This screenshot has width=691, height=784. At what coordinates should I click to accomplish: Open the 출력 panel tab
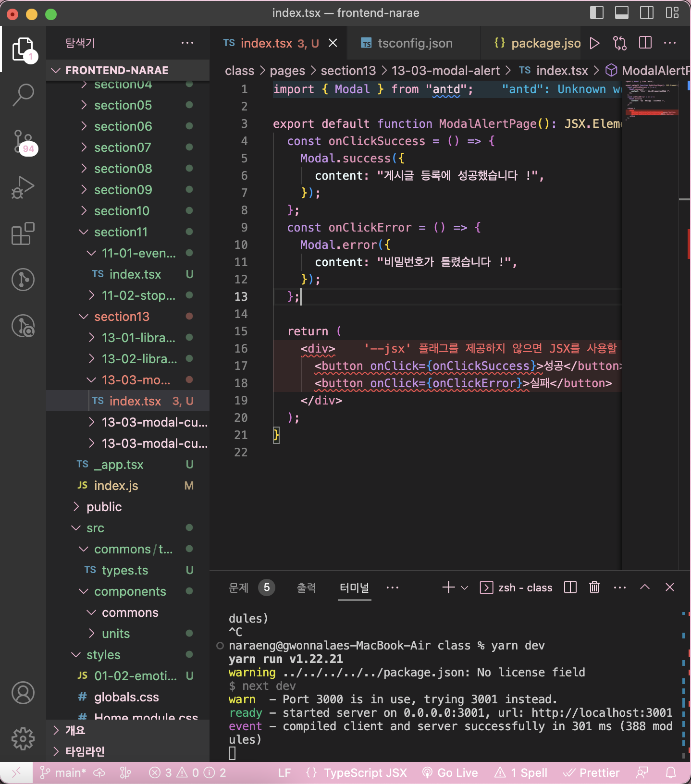pyautogui.click(x=307, y=587)
